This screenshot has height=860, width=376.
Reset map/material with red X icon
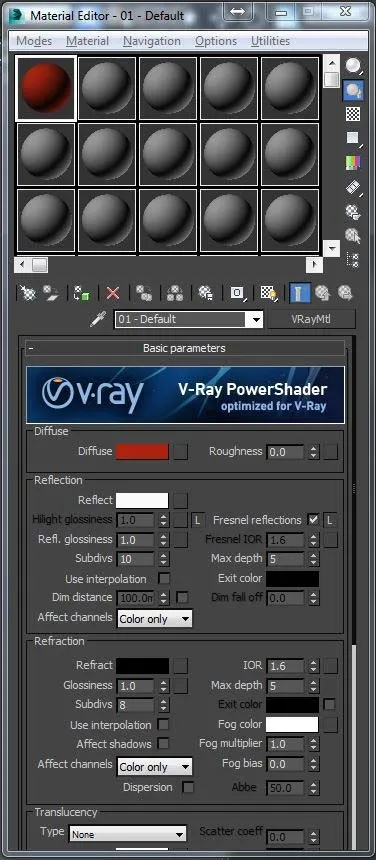tap(113, 293)
